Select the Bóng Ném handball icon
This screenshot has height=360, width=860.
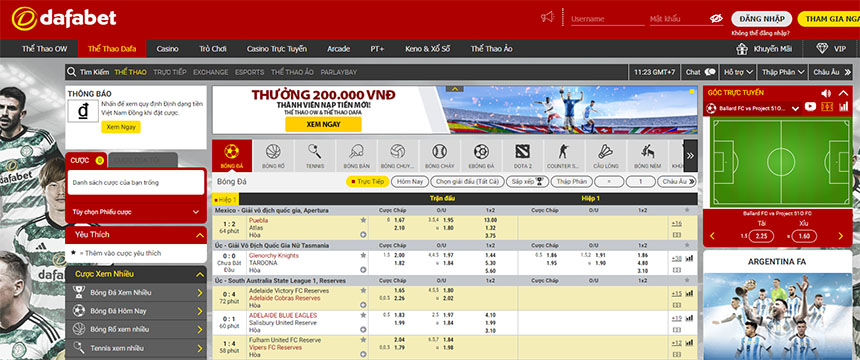pos(647,155)
